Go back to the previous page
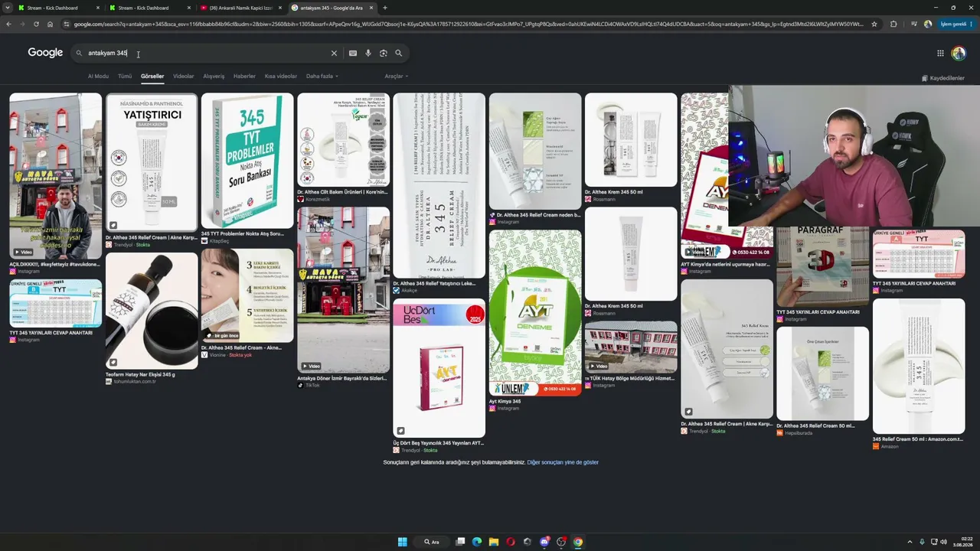The width and height of the screenshot is (980, 551). coord(8,24)
